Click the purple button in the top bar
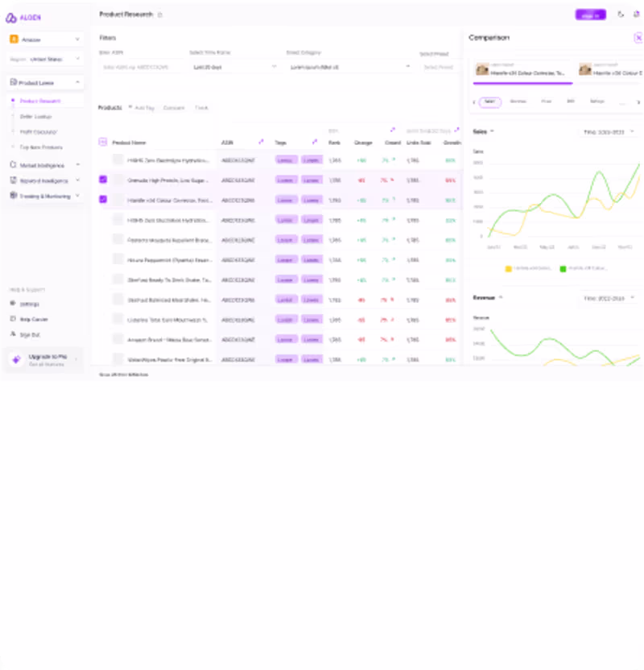 click(x=590, y=14)
